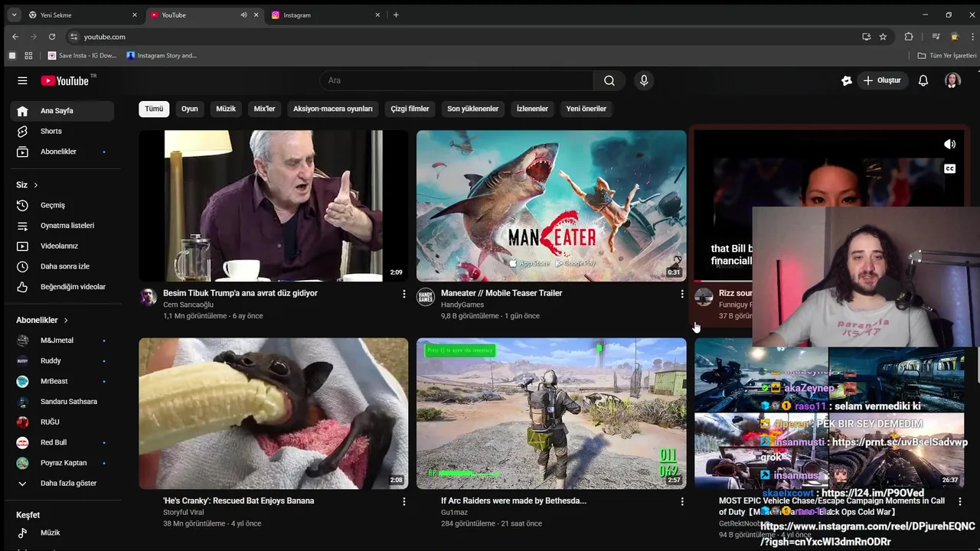Open the Chrome apps grid icon
The image size is (980, 551).
click(x=28, y=56)
